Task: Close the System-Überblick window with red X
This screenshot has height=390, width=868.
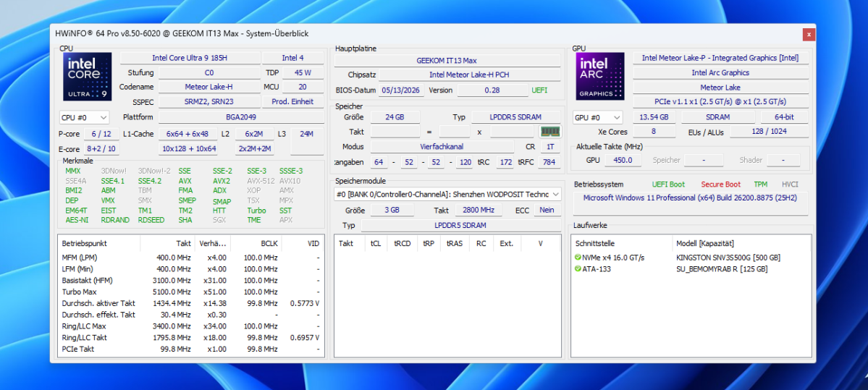Action: (809, 34)
